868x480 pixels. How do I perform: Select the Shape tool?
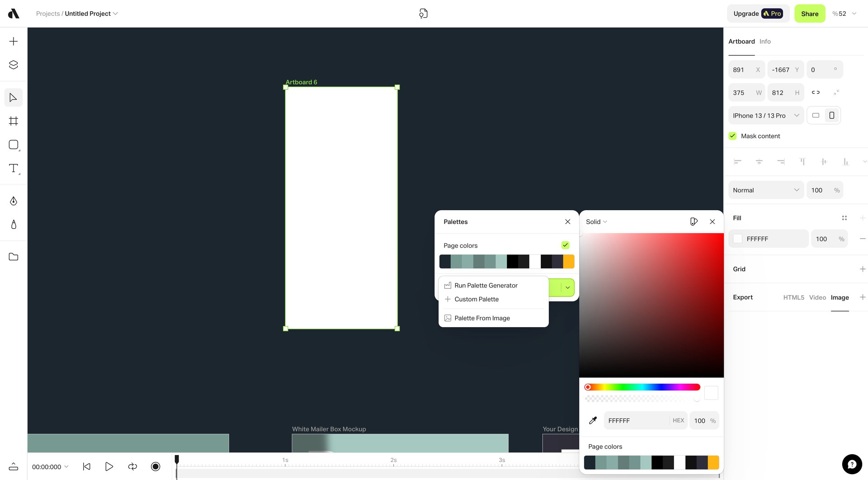(14, 145)
